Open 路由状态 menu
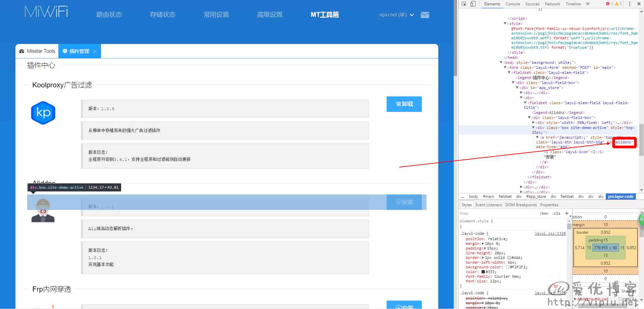The width and height of the screenshot is (644, 309). (109, 14)
